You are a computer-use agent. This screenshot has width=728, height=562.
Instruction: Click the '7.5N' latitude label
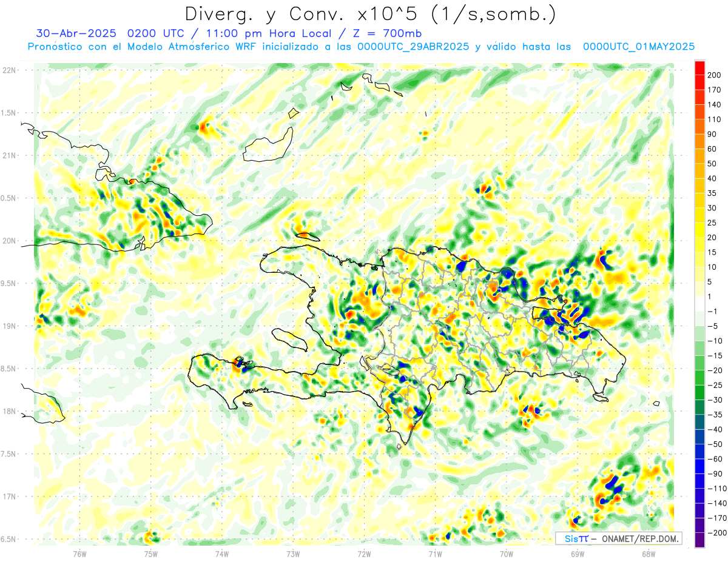(x=8, y=453)
